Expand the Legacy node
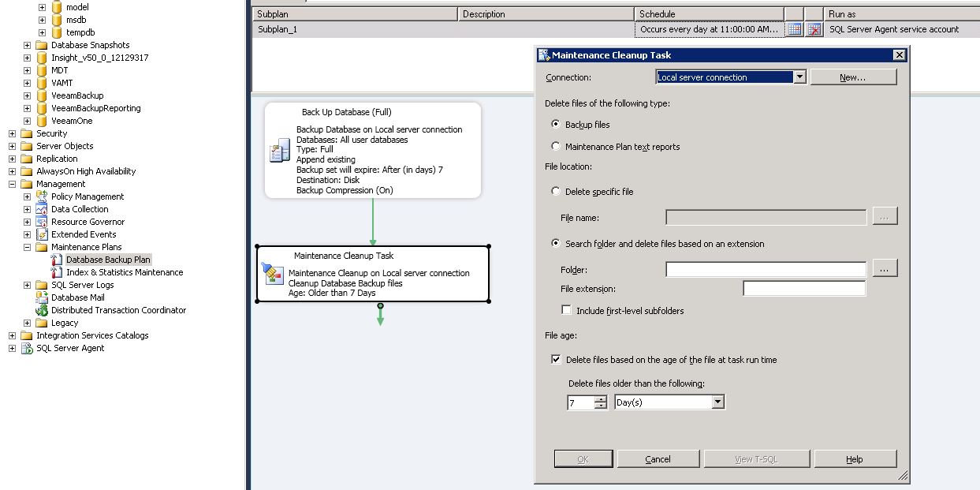The width and height of the screenshot is (980, 490). tap(27, 323)
